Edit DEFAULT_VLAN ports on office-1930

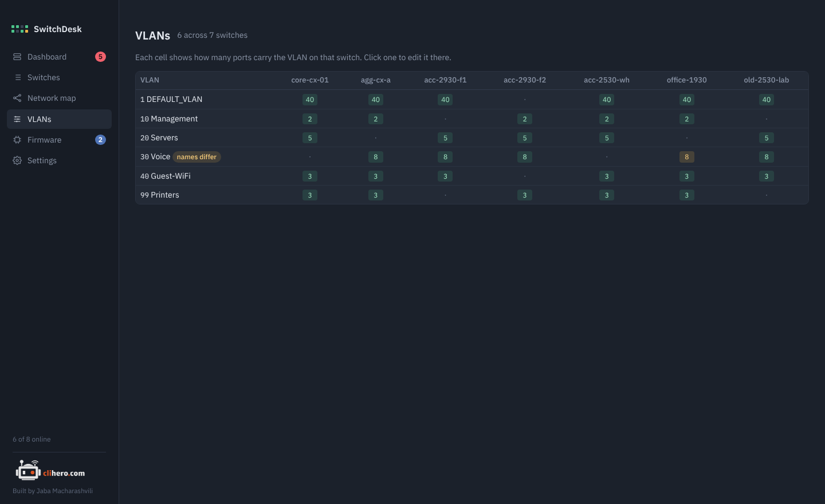(x=686, y=100)
